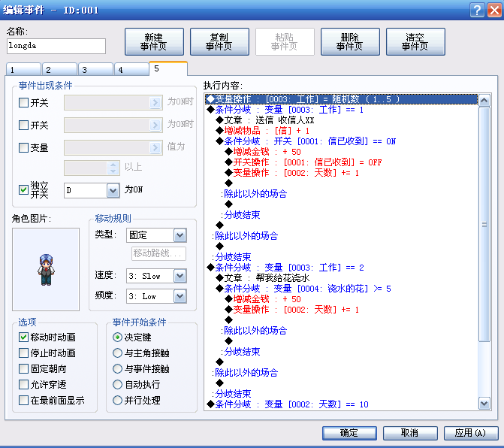
Task: Uncheck 移动时动画 option
Action: [23, 337]
